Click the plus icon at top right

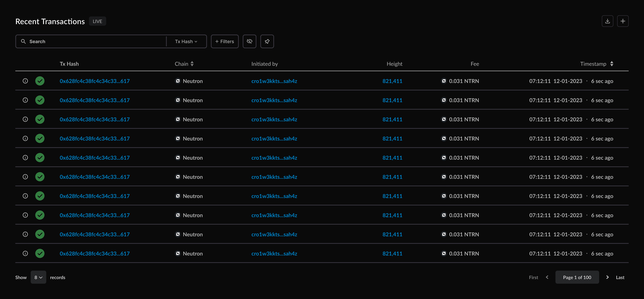coord(623,21)
